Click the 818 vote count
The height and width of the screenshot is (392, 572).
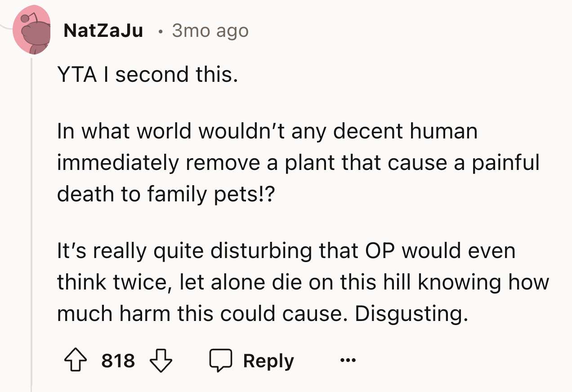118,361
